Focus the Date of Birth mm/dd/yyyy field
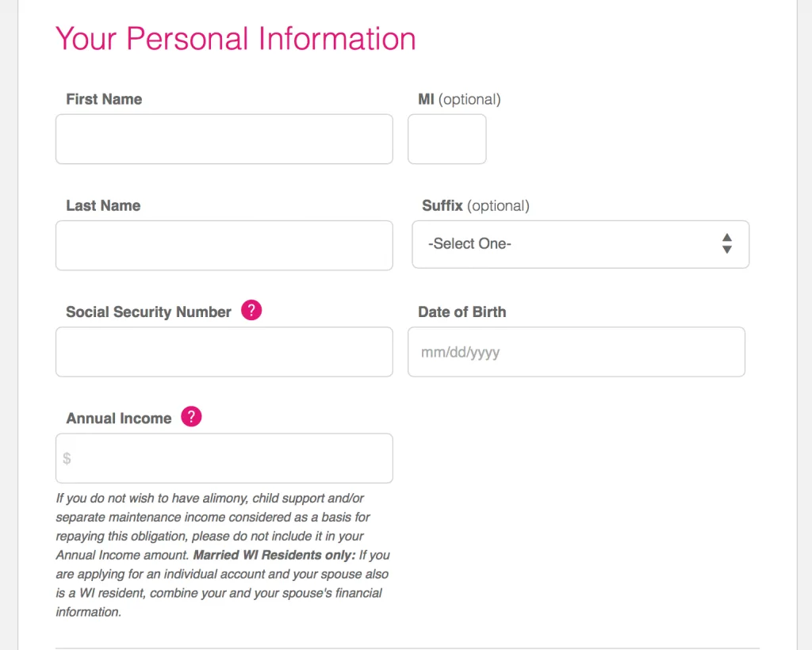The width and height of the screenshot is (812, 650). [x=576, y=352]
